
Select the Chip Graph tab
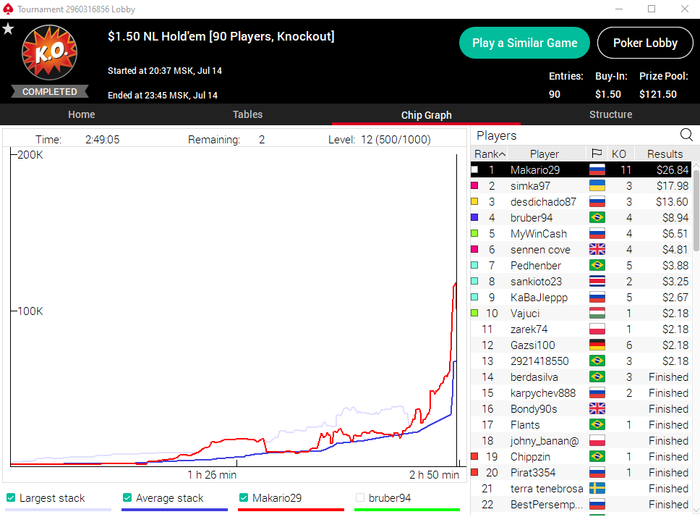click(426, 115)
